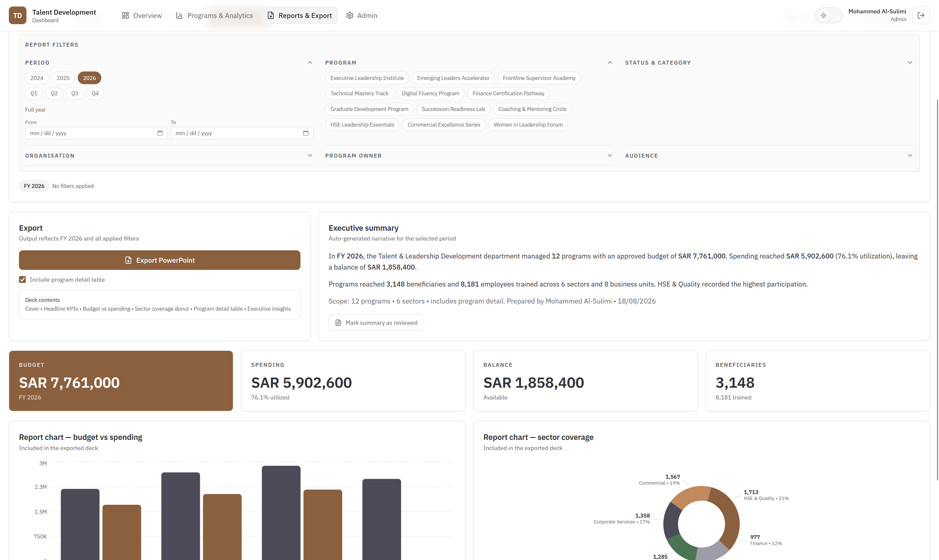Image resolution: width=939 pixels, height=560 pixels.
Task: Deselect the 2026 period chip
Action: (x=89, y=78)
